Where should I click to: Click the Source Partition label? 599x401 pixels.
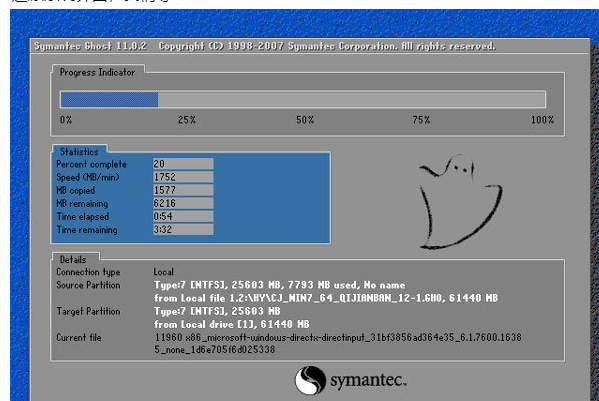[88, 285]
